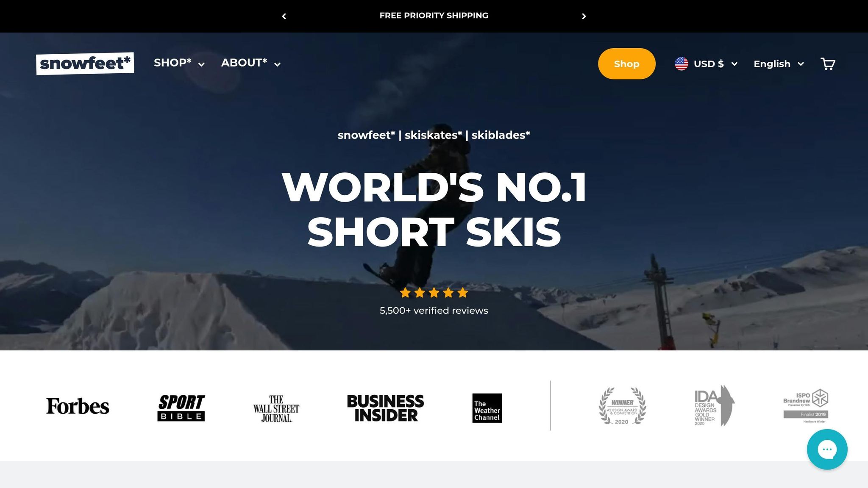Open the ABOUT* navigation menu
Screen dimensions: 868x488
click(x=250, y=63)
